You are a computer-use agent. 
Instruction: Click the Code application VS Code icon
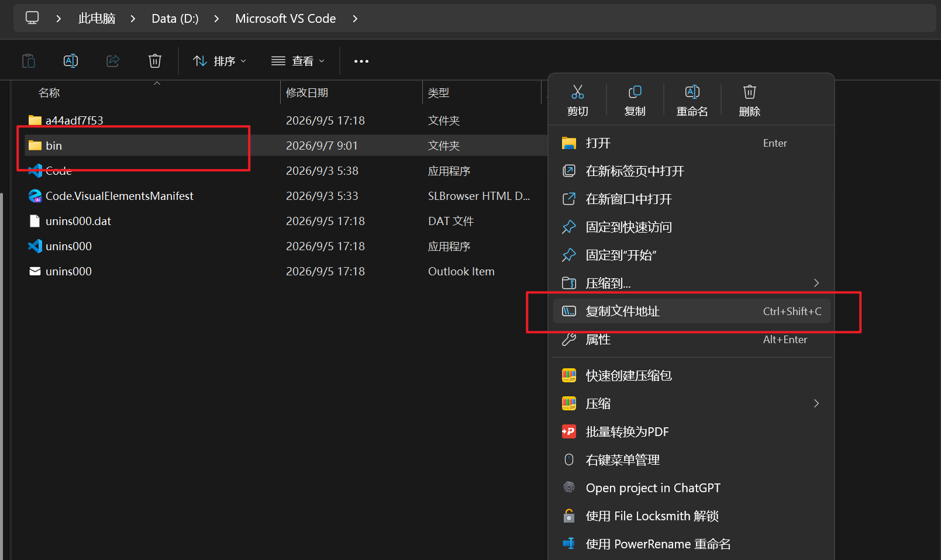[35, 171]
